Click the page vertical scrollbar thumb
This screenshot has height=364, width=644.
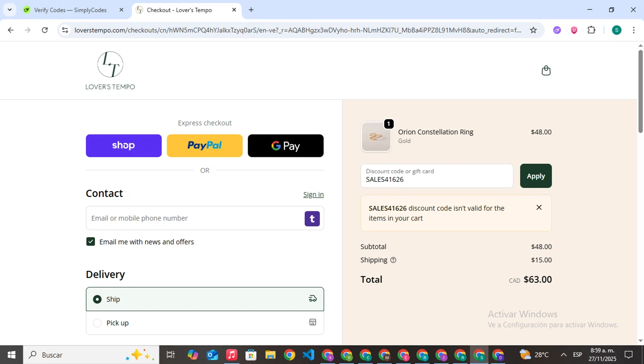640,92
